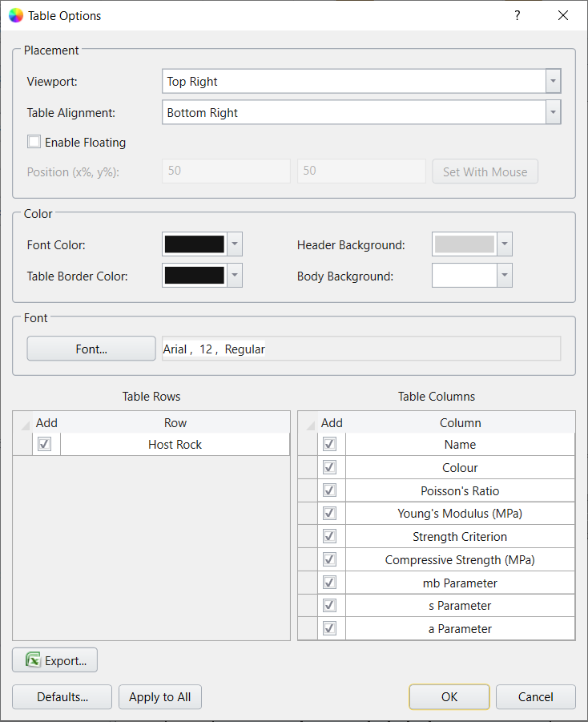This screenshot has height=722, width=588.
Task: Click the Export to Excel icon
Action: (x=34, y=659)
